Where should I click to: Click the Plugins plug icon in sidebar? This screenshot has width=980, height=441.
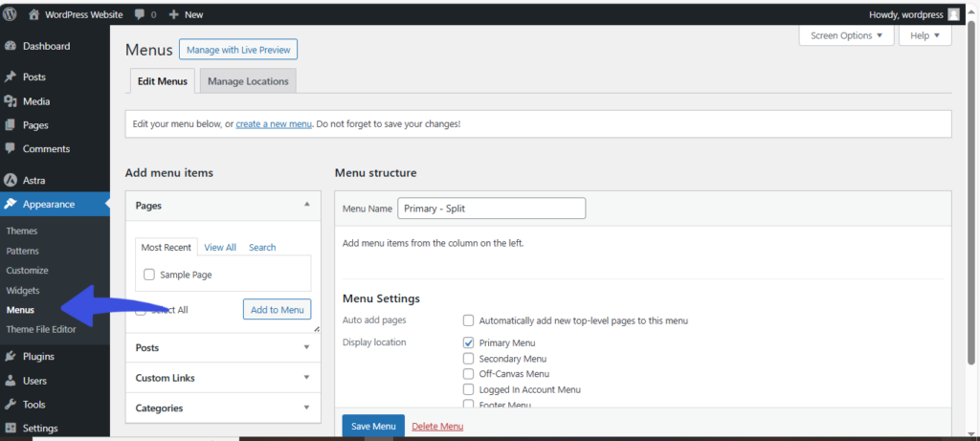pyautogui.click(x=10, y=357)
